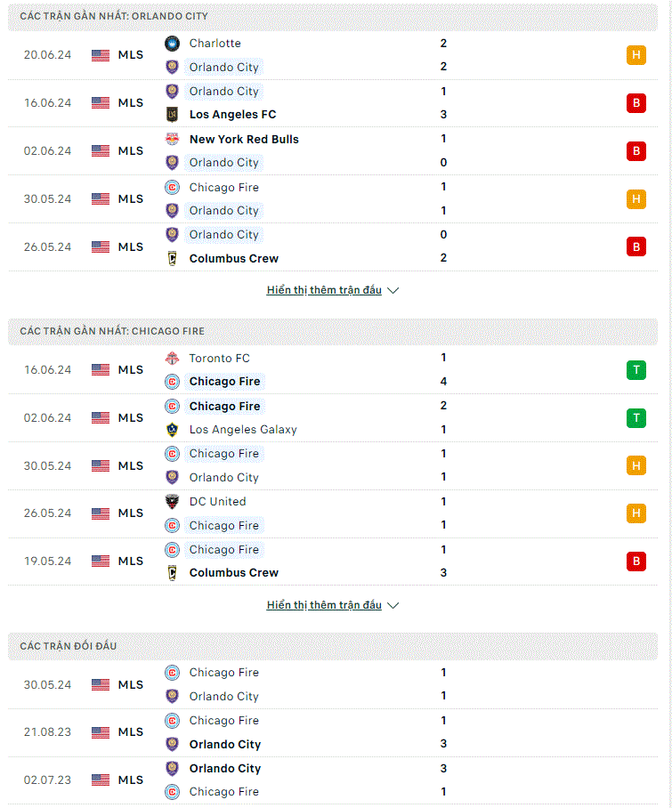Click the orange H badge for Charlotte match
Image resolution: width=672 pixels, height=808 pixels.
pos(636,55)
